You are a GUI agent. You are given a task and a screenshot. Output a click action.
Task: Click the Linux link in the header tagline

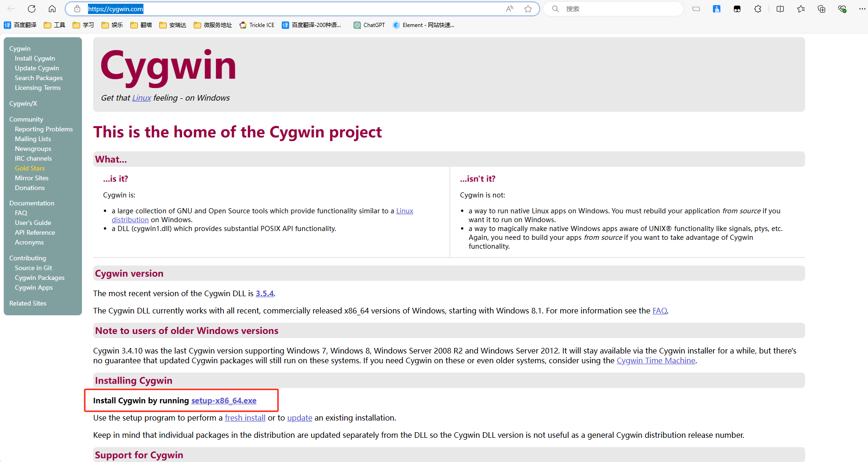142,98
